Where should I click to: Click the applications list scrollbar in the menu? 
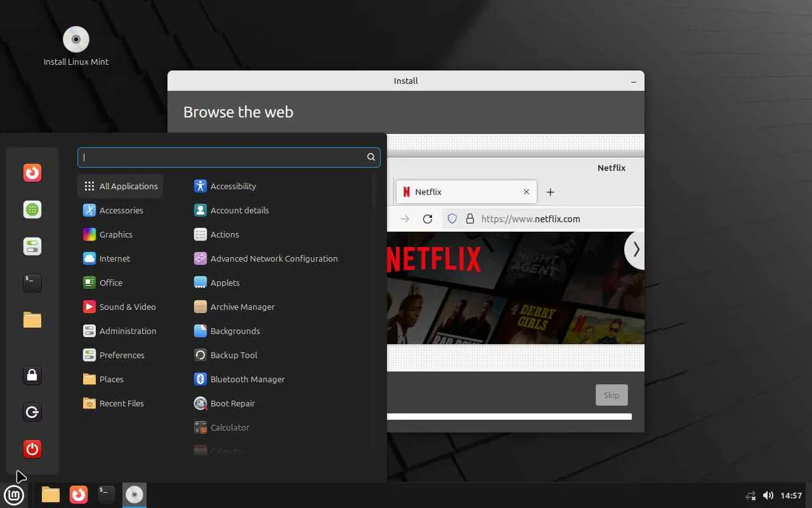pyautogui.click(x=375, y=190)
